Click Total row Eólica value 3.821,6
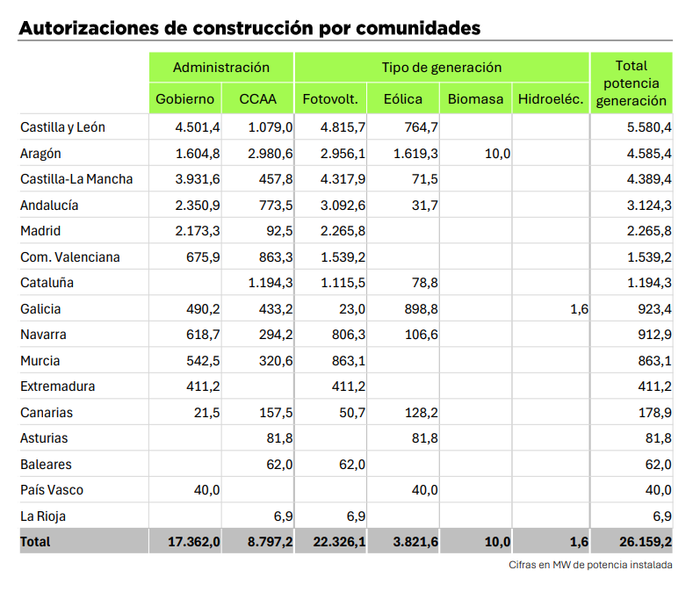This screenshot has width=700, height=592. tap(415, 542)
